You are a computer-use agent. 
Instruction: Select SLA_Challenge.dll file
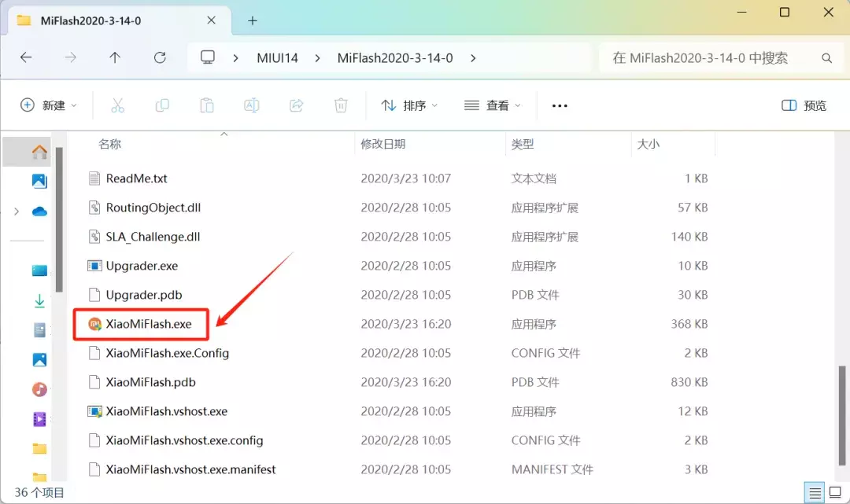153,237
